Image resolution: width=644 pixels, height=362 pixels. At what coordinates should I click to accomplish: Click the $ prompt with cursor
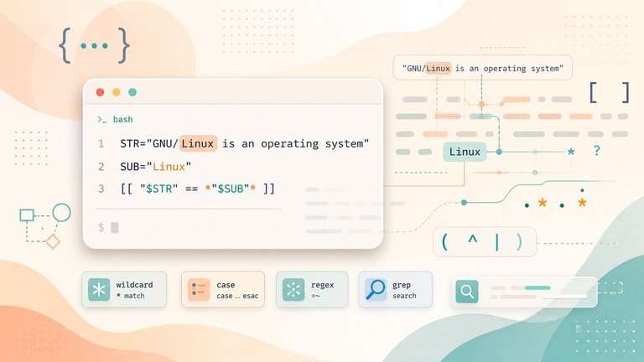[x=108, y=227]
